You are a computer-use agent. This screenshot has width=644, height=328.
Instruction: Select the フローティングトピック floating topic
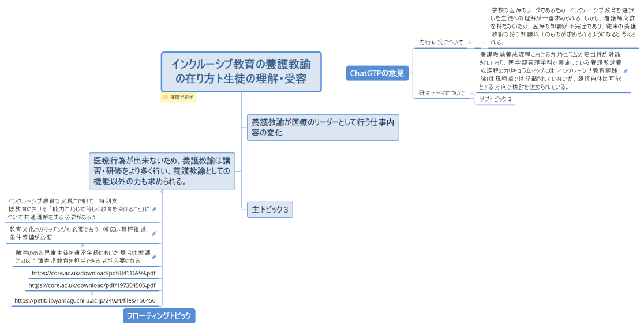click(x=159, y=315)
